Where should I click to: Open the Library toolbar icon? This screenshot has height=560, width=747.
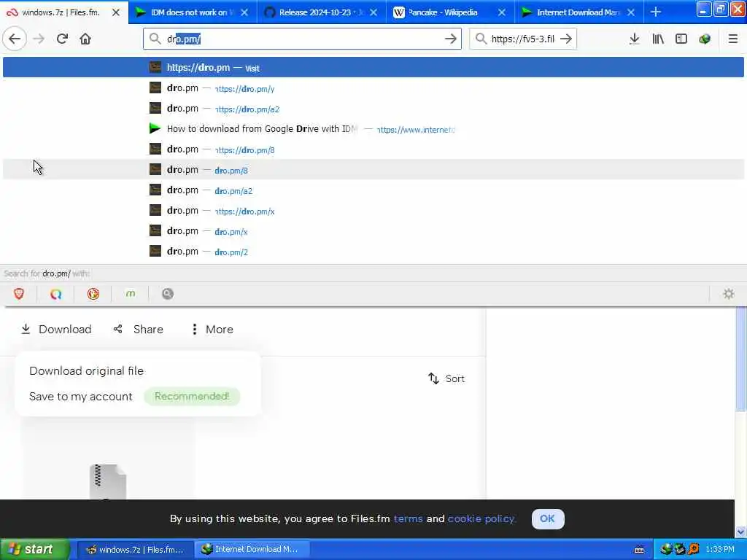pos(658,39)
